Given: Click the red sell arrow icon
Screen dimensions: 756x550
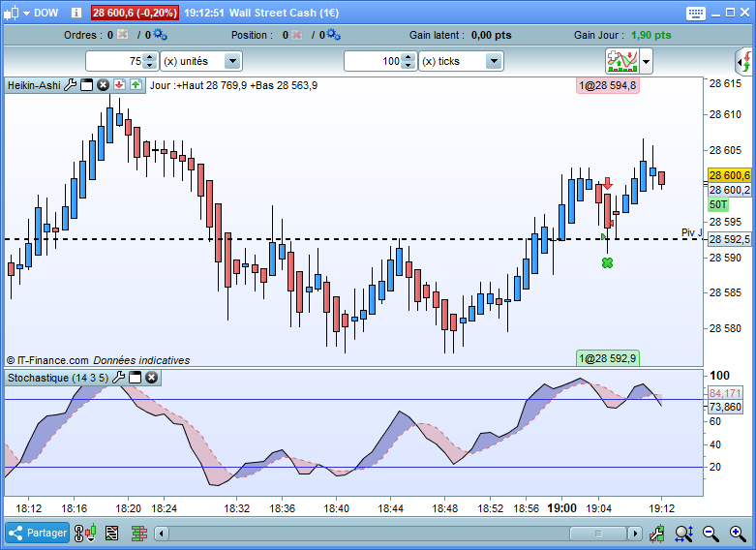Looking at the screenshot, I should click(120, 85).
